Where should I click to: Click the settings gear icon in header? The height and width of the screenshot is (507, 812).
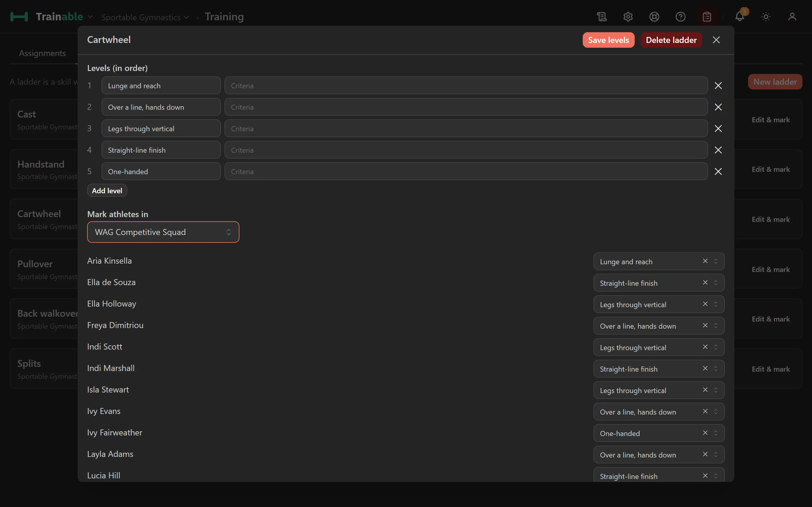coord(628,17)
